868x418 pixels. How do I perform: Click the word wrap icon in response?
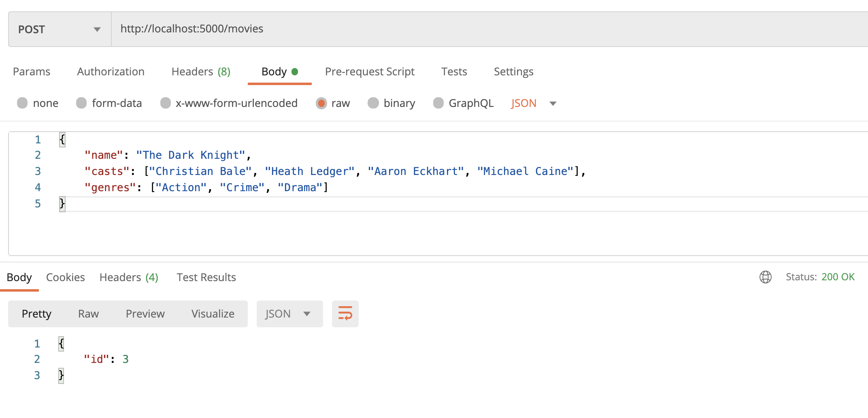[x=345, y=313]
